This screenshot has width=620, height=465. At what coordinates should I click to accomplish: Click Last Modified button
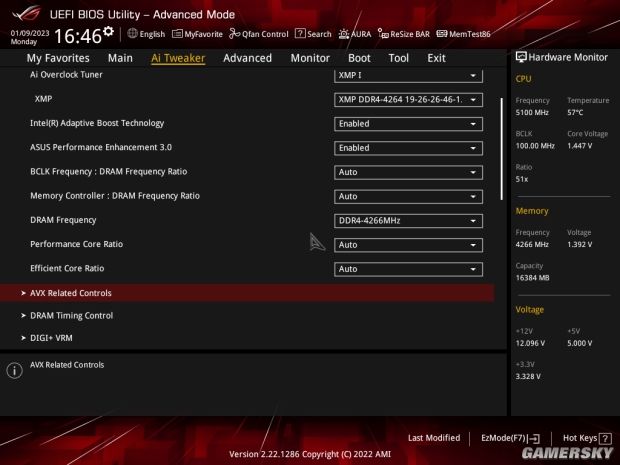434,438
